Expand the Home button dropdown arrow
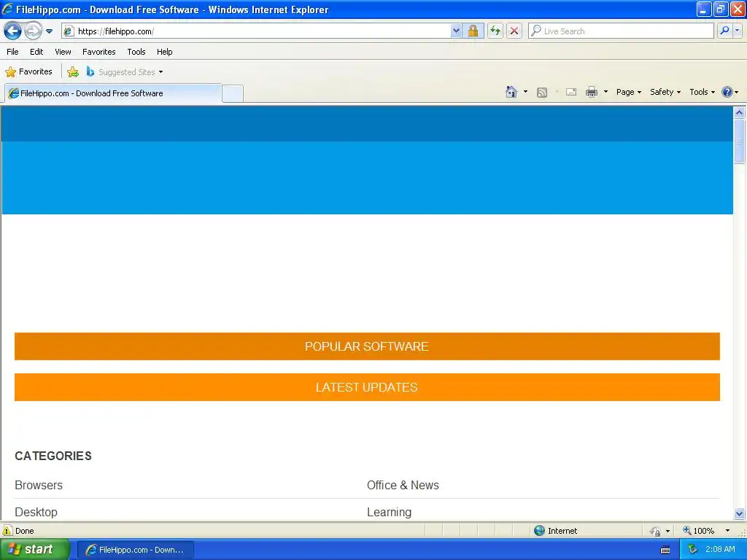 525,92
